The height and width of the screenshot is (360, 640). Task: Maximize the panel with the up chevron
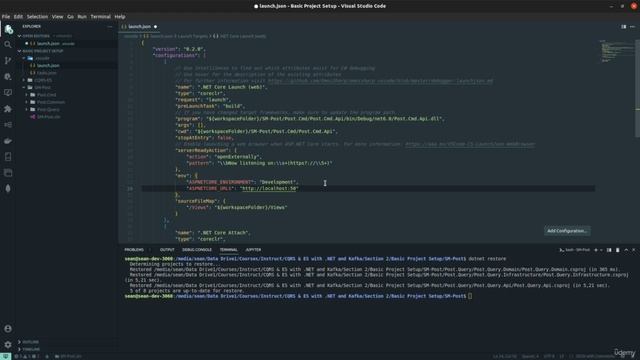[x=626, y=250]
